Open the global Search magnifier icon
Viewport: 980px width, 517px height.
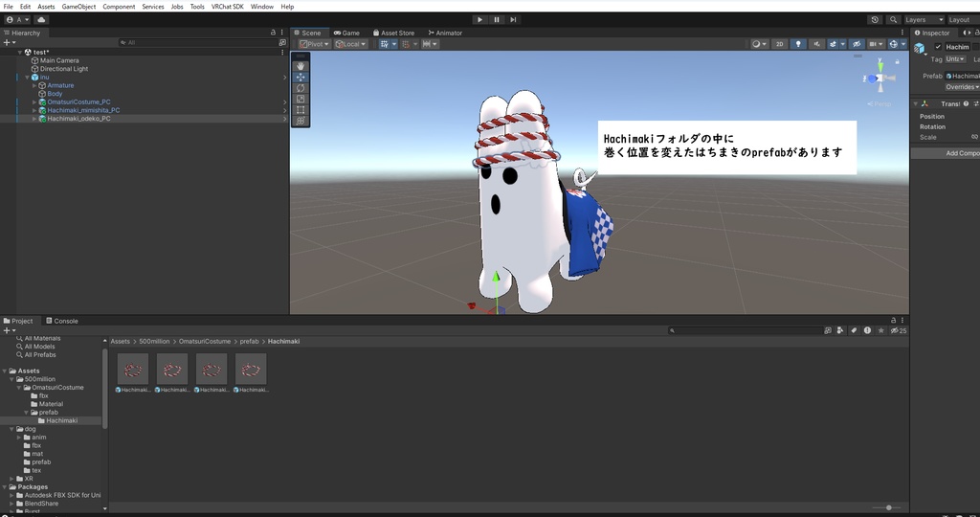click(x=893, y=19)
